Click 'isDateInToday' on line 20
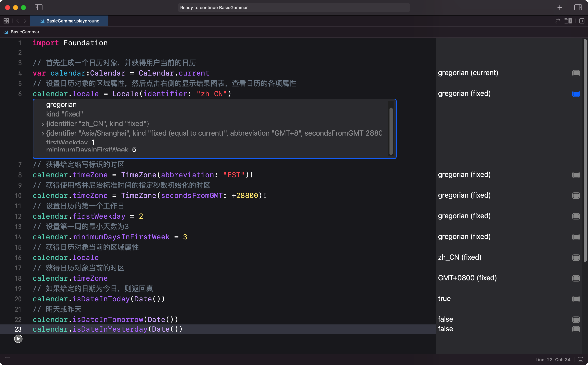This screenshot has width=588, height=365. (x=101, y=299)
